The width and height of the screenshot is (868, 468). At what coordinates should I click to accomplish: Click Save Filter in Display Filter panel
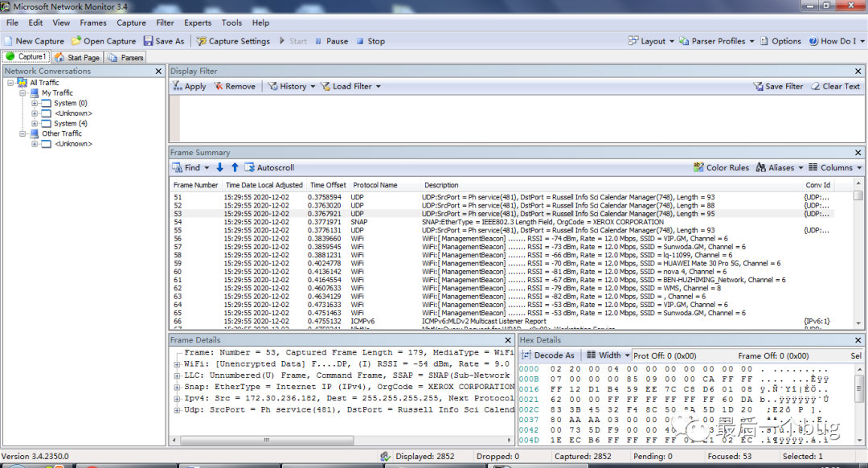click(x=778, y=86)
